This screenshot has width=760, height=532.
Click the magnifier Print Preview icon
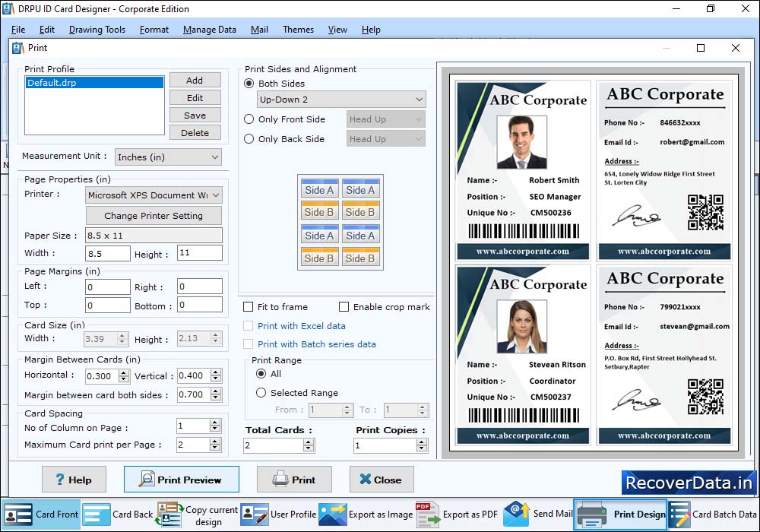click(x=147, y=479)
